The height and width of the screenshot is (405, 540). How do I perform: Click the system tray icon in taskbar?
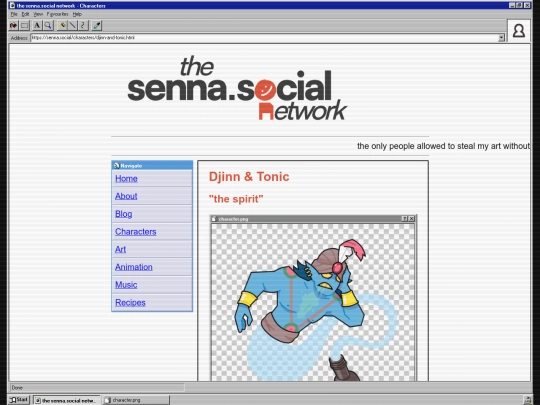click(x=528, y=400)
